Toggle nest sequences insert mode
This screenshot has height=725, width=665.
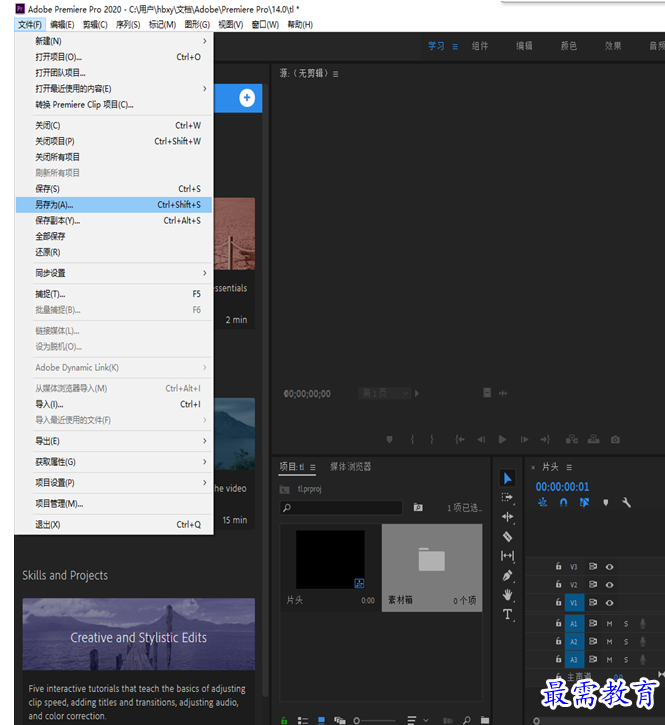click(542, 502)
